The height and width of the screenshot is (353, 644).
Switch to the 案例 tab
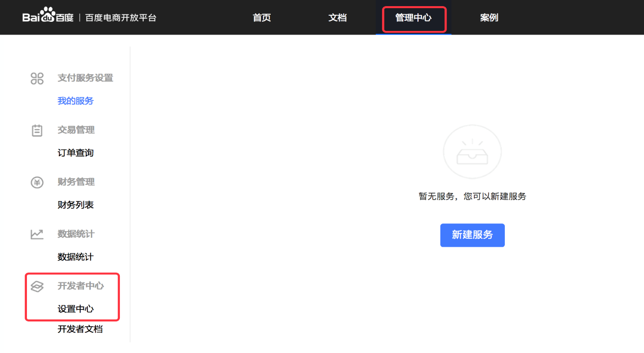(x=489, y=17)
